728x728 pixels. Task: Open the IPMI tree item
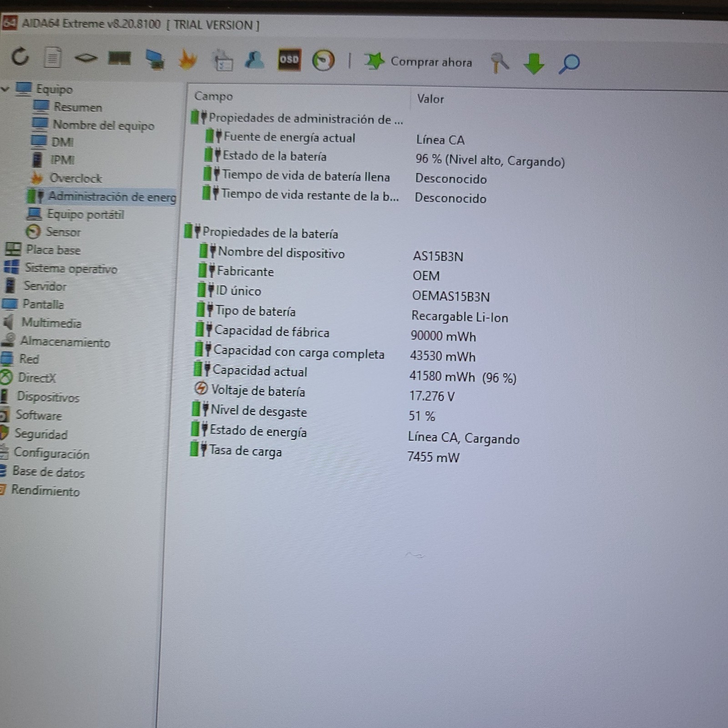(x=62, y=160)
